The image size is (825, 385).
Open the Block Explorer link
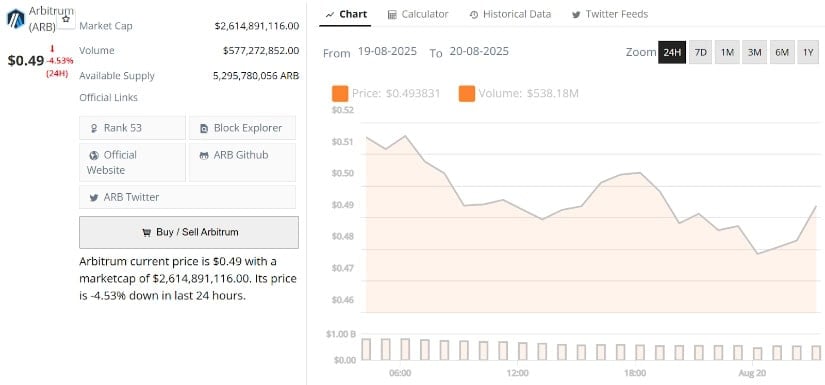click(x=242, y=128)
